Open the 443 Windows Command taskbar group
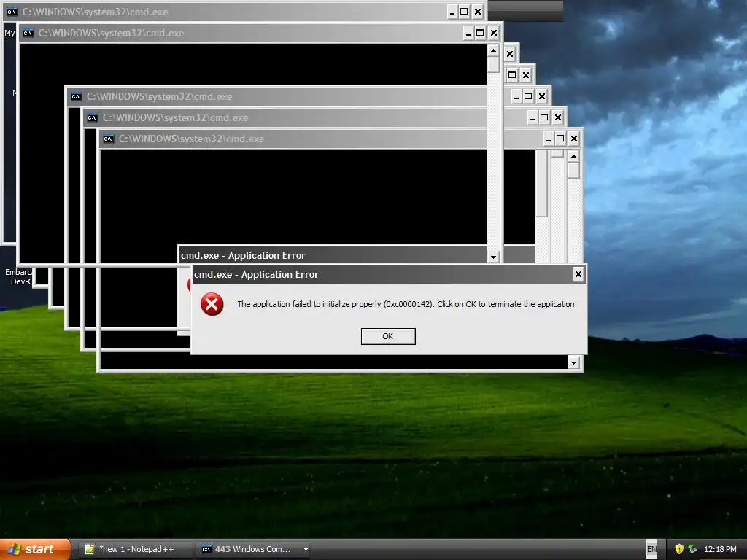 point(252,549)
